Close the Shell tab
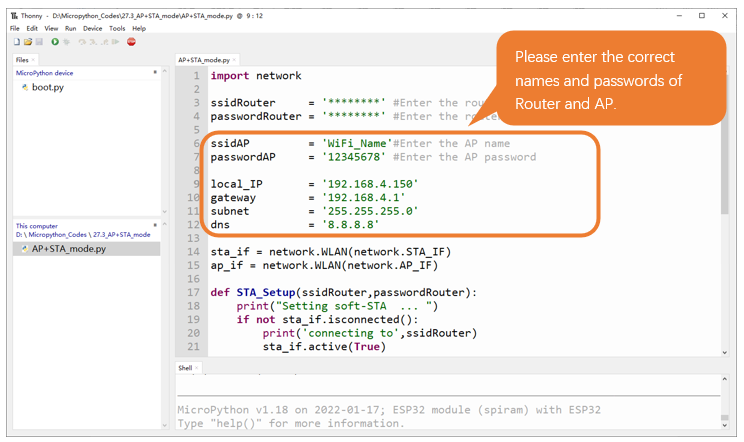The image size is (744, 442). point(196,368)
